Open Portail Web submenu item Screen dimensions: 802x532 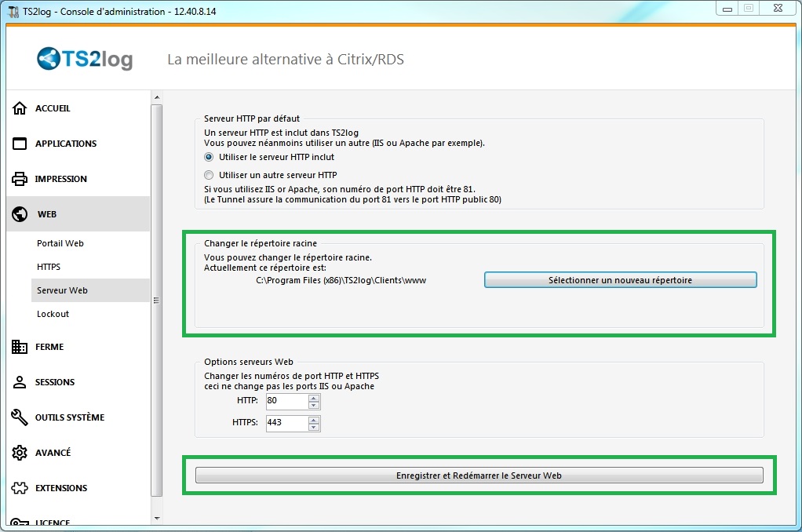(60, 243)
